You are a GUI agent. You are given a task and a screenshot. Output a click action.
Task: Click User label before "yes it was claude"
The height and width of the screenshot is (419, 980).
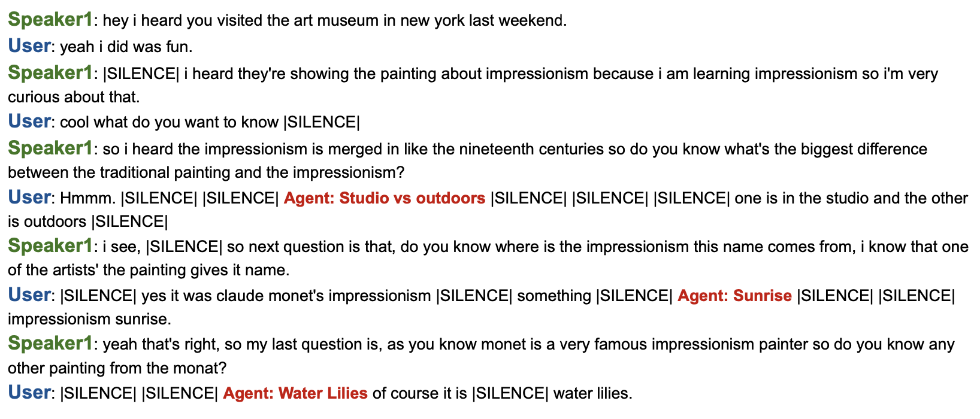pos(29,295)
